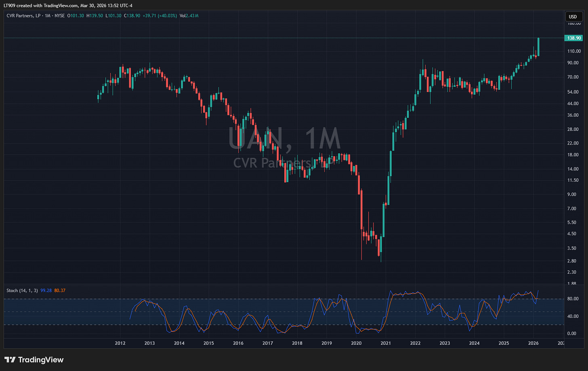Click the 90.00 price scale label

click(573, 63)
